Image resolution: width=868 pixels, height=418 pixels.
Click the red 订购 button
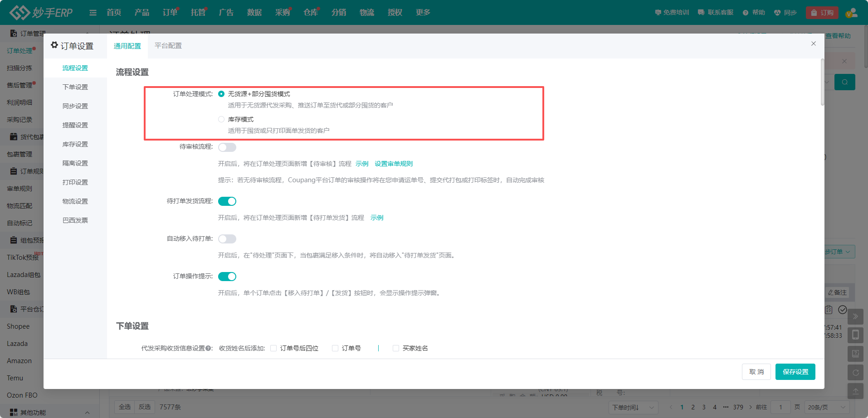822,13
